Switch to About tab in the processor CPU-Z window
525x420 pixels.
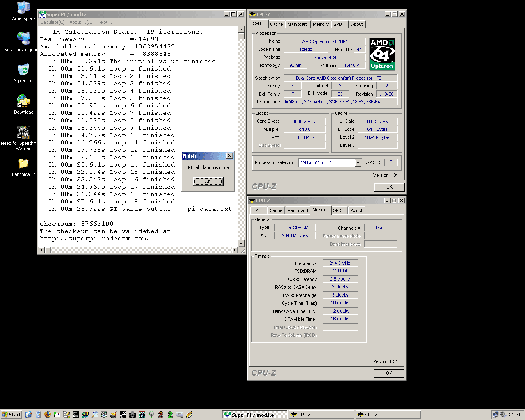coord(357,24)
